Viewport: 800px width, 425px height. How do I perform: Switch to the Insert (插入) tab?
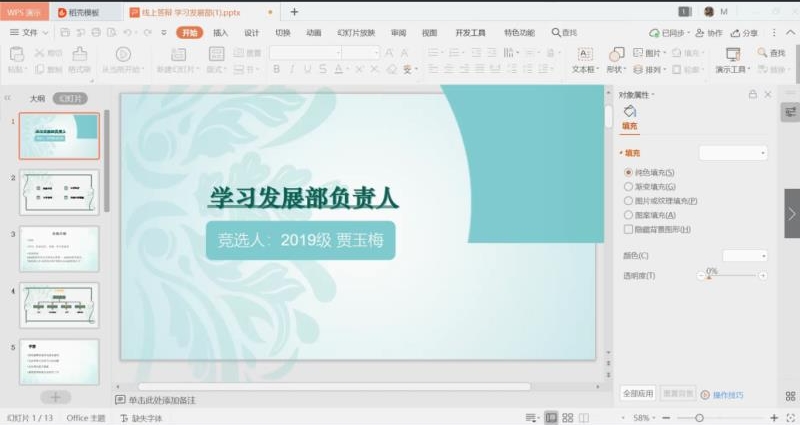click(x=220, y=33)
